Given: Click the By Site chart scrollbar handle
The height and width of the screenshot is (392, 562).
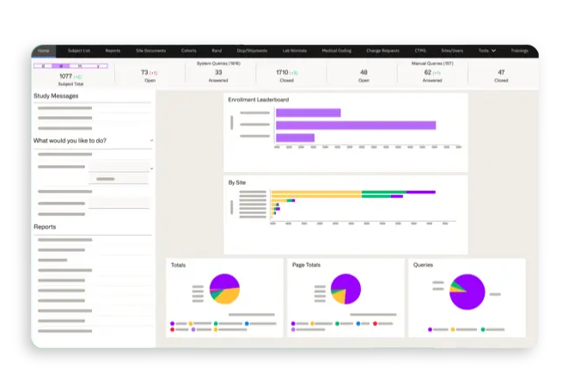Looking at the screenshot, I should pos(231,206).
